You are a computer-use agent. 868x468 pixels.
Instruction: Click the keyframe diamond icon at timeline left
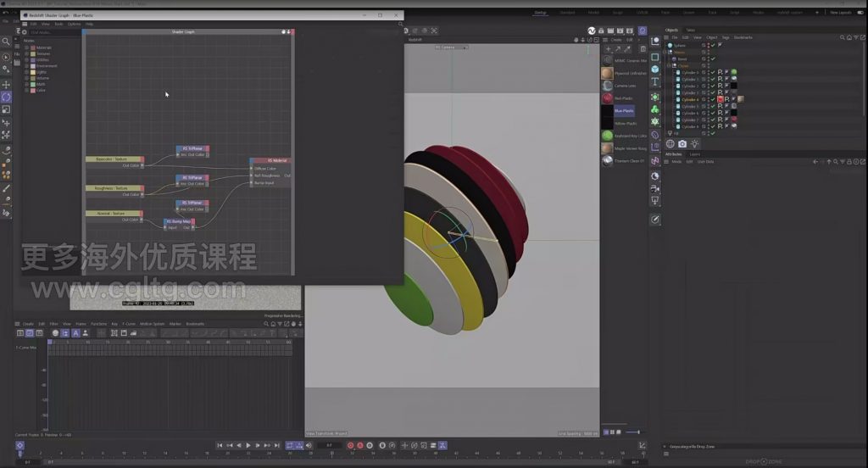pos(20,445)
